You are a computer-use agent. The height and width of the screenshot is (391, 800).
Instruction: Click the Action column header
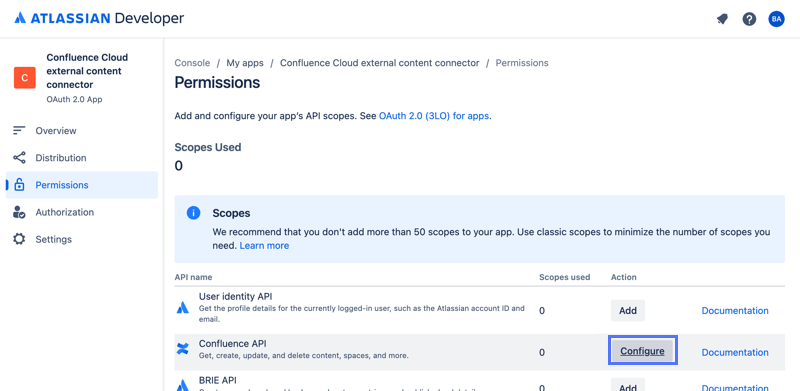(x=623, y=277)
